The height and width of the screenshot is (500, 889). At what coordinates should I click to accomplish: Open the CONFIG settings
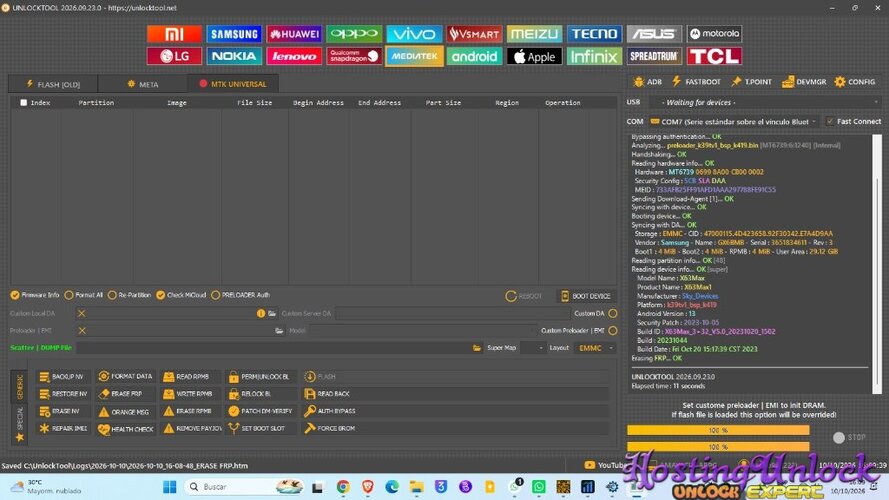click(855, 82)
